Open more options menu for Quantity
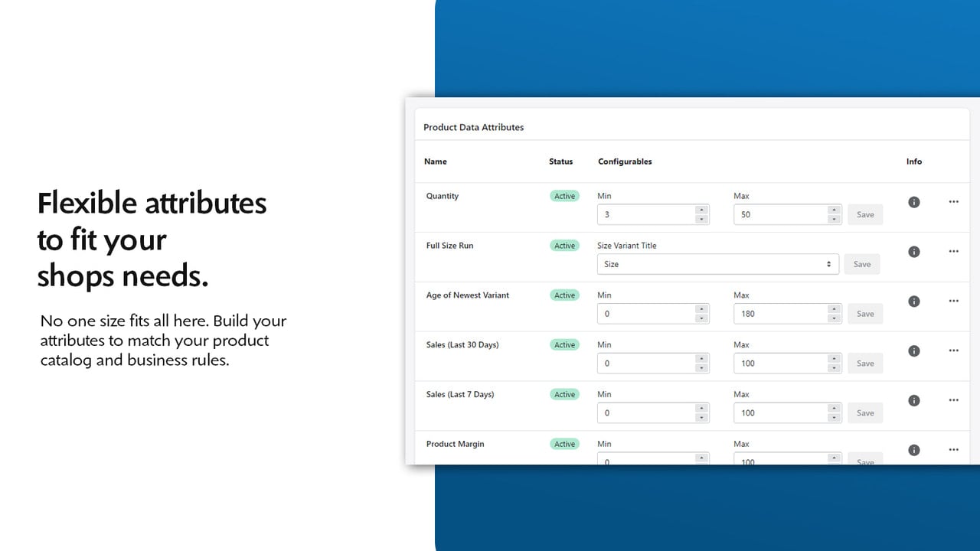The image size is (980, 551). 953,202
